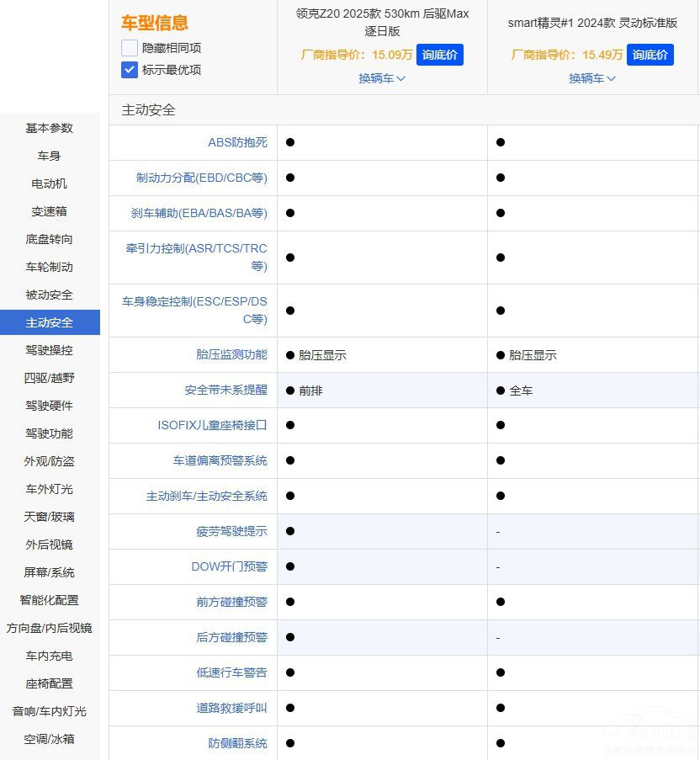Uncheck the 标示最优项 checkbox
The height and width of the screenshot is (760, 700).
point(130,70)
